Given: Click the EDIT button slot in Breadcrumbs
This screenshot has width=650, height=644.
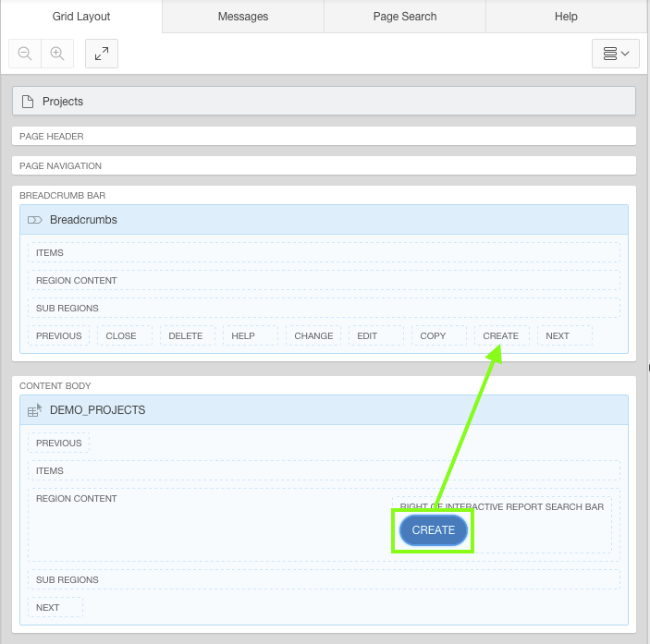Looking at the screenshot, I should tap(376, 336).
